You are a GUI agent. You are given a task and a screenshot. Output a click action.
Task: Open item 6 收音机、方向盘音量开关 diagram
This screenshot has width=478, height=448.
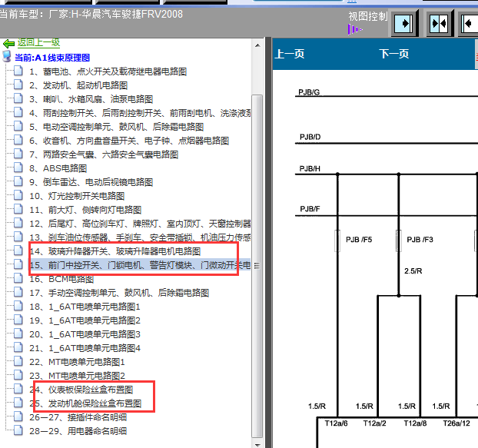click(x=129, y=141)
